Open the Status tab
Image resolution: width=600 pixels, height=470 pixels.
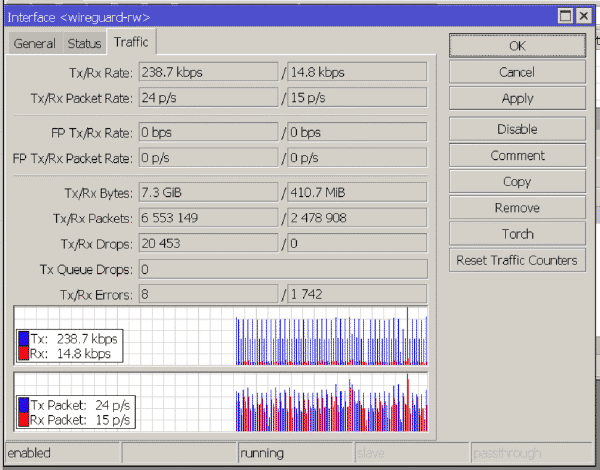(84, 43)
